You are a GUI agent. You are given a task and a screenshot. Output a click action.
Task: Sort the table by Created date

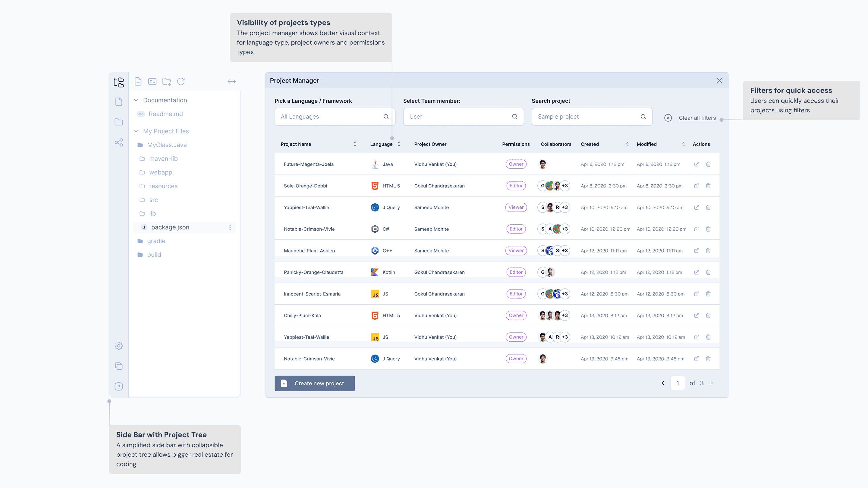pos(627,144)
